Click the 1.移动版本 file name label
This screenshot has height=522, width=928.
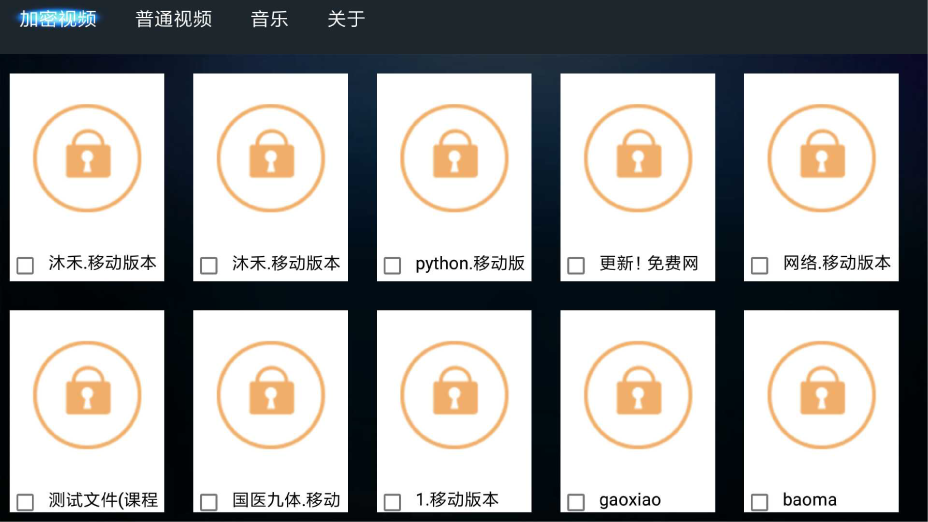pos(457,500)
